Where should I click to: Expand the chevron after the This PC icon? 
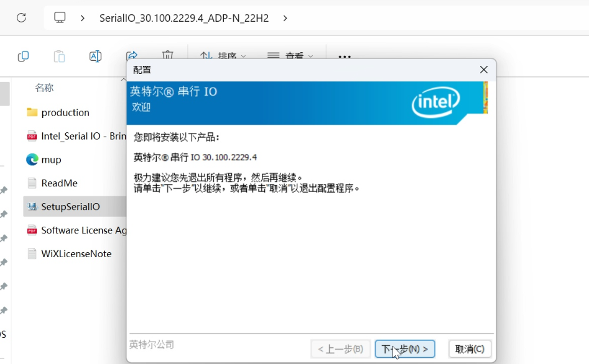pos(83,18)
